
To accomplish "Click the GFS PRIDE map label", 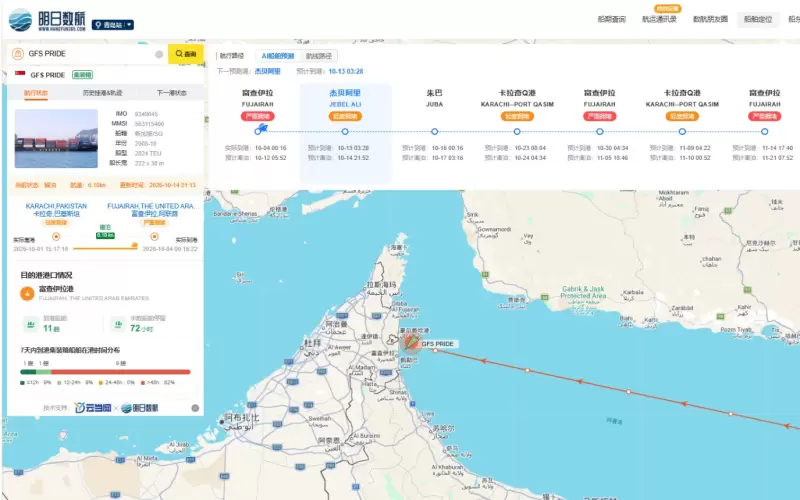I will coord(438,344).
